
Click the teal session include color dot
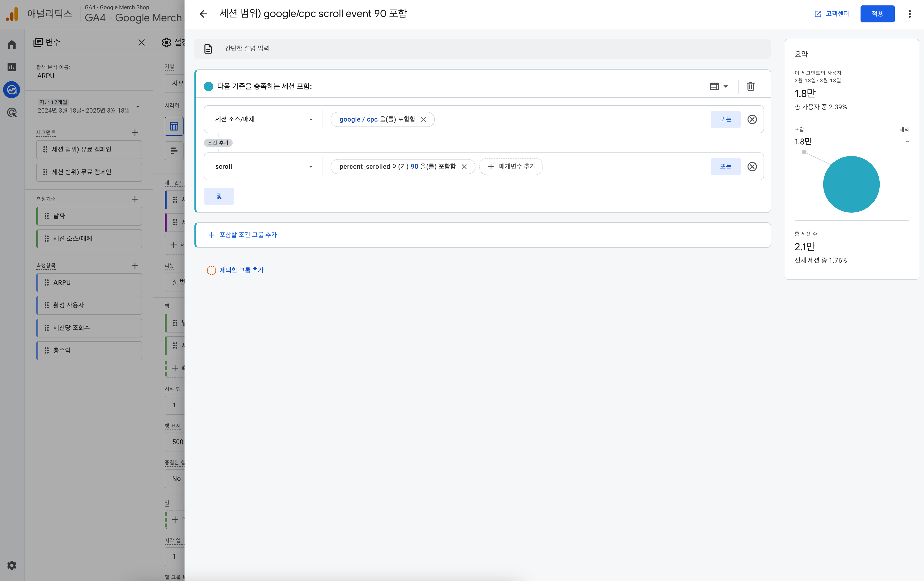(x=208, y=86)
